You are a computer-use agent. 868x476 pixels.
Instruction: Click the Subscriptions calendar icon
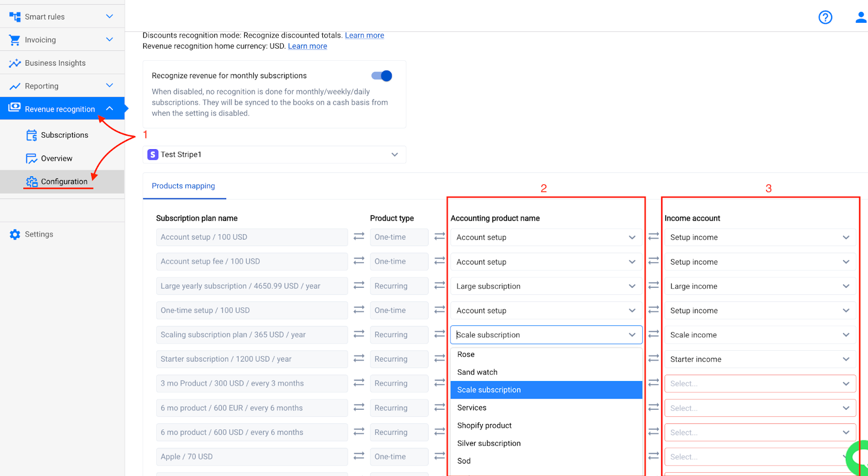click(31, 135)
